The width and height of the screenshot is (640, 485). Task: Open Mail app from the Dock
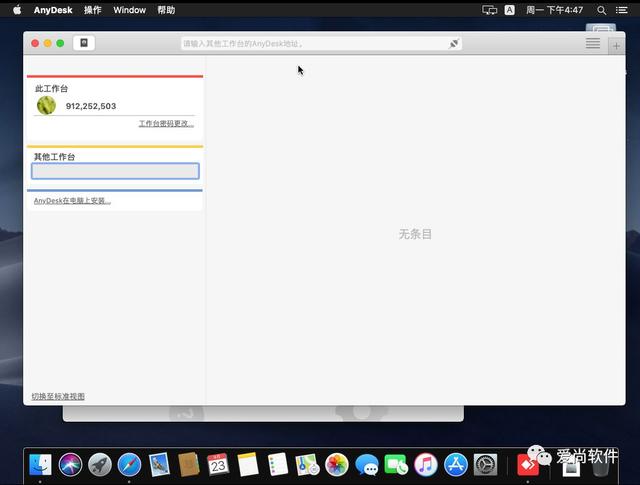point(159,465)
